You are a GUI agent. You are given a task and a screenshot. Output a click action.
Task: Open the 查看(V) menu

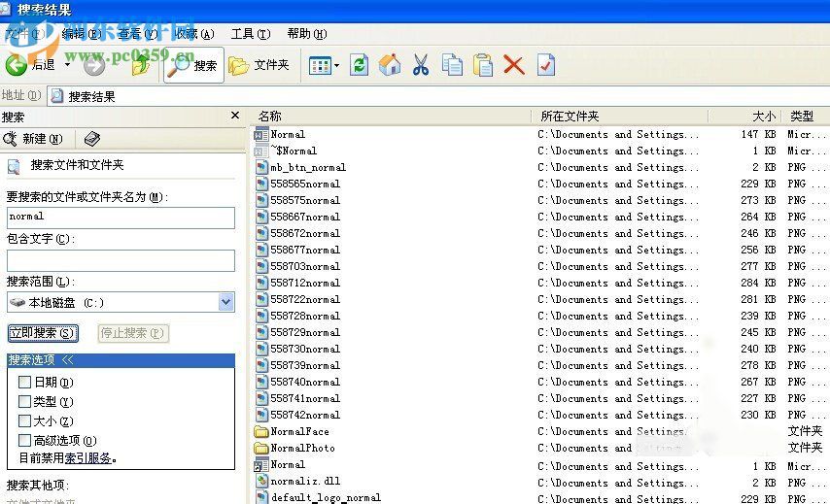138,34
